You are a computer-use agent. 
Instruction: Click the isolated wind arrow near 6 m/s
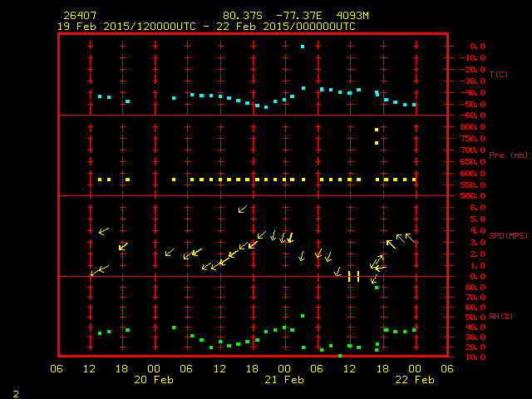click(243, 209)
